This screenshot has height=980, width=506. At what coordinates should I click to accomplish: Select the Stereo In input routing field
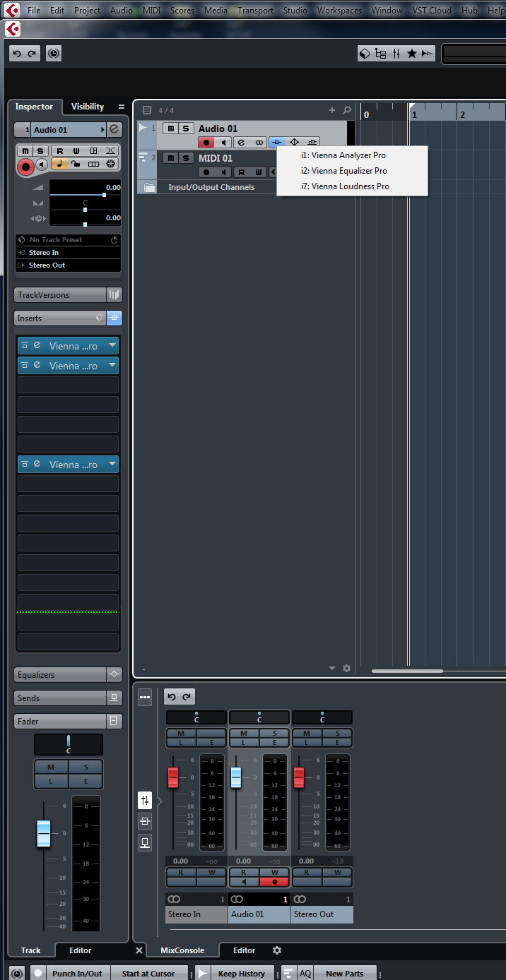click(68, 253)
